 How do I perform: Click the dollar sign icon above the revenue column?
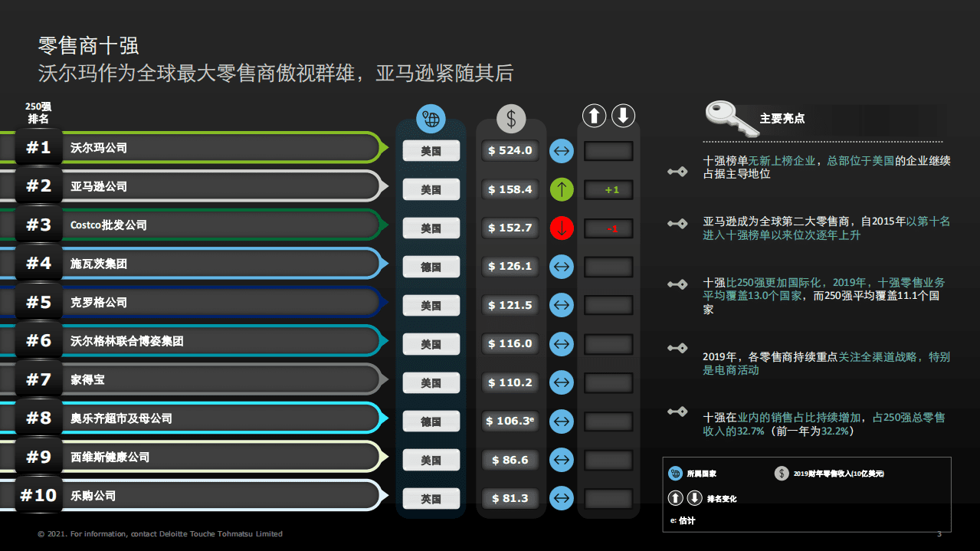(x=511, y=119)
